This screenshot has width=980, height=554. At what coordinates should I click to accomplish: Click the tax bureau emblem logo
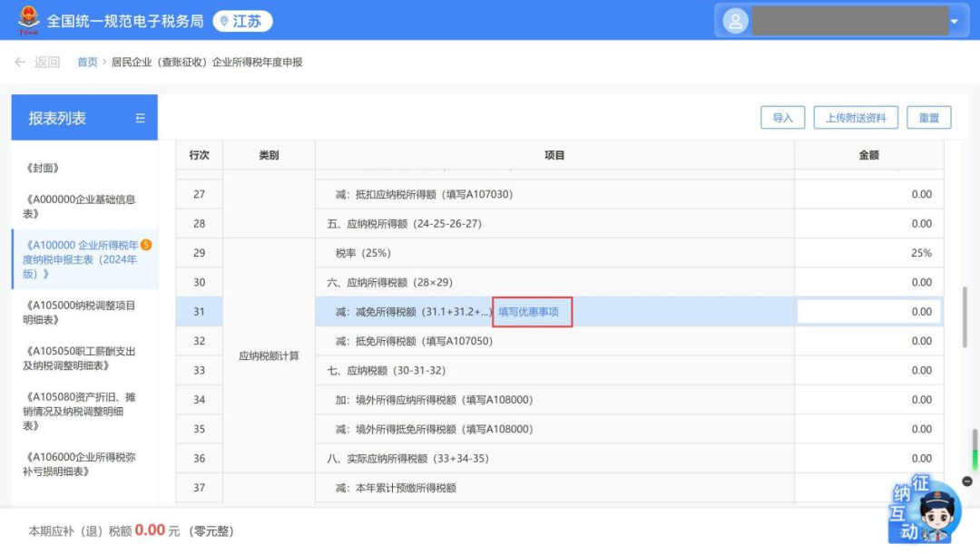[x=29, y=20]
